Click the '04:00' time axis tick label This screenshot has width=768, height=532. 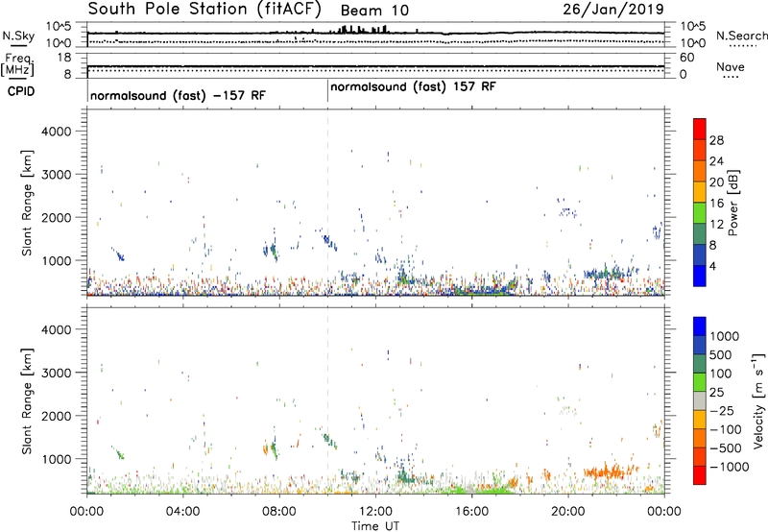click(x=182, y=512)
